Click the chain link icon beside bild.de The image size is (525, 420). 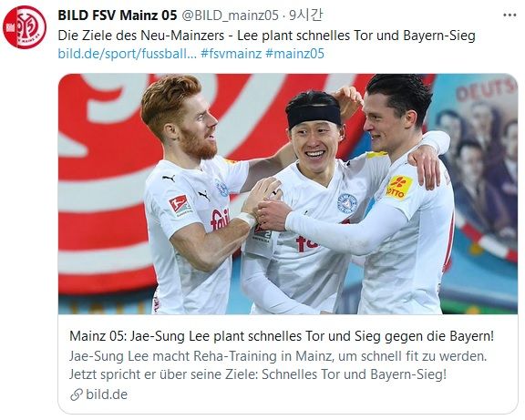pyautogui.click(x=77, y=394)
